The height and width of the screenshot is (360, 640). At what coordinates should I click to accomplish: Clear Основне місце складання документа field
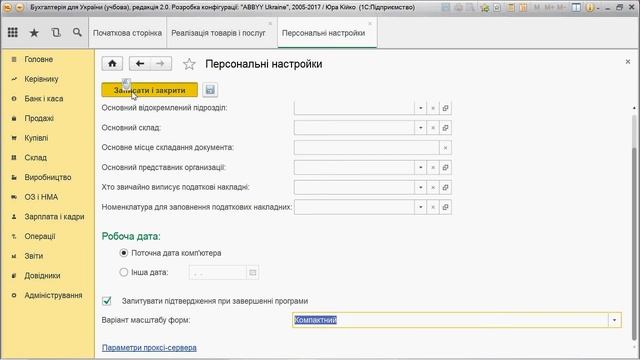tap(445, 148)
